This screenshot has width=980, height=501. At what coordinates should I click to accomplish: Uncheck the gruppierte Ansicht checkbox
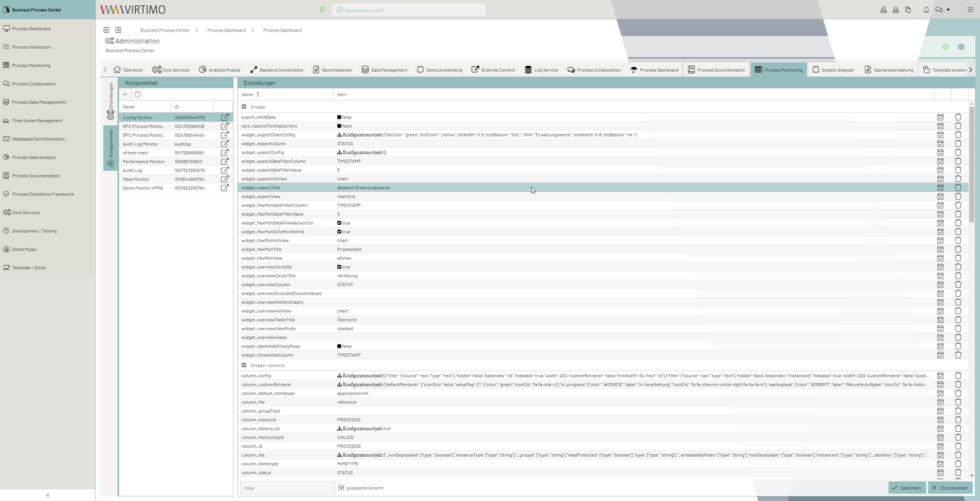[x=341, y=488]
